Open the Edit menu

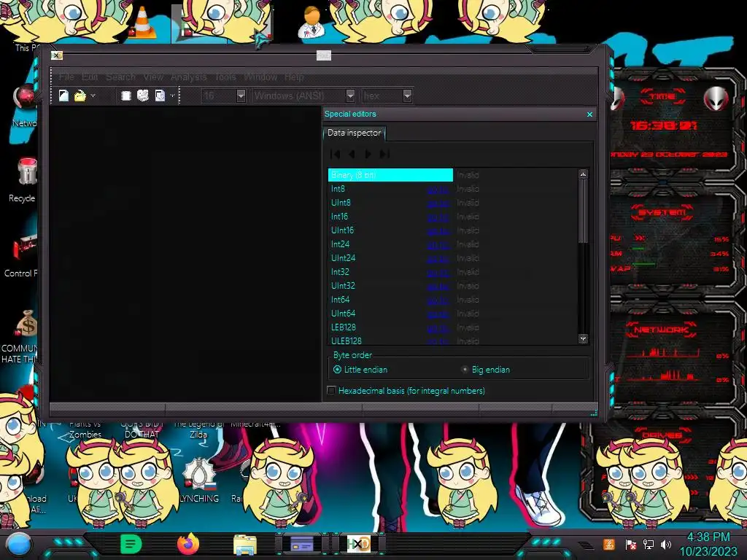90,77
